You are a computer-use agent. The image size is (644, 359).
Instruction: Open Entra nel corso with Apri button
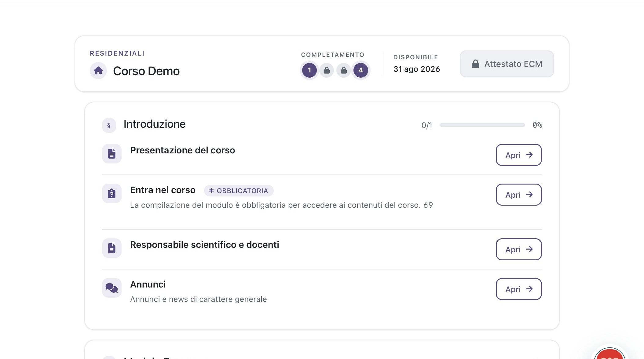(x=519, y=195)
